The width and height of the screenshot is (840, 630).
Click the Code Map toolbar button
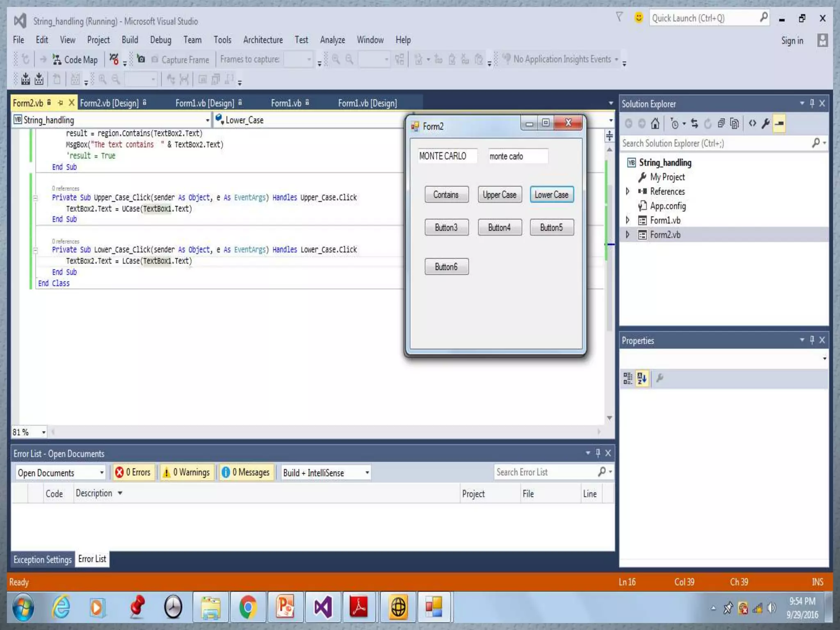(75, 60)
